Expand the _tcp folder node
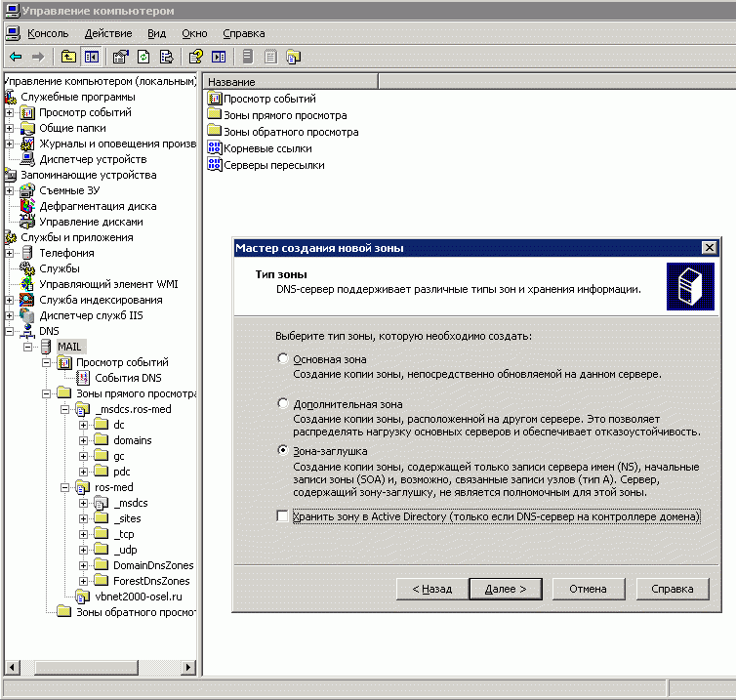The width and height of the screenshot is (736, 700). [x=83, y=534]
